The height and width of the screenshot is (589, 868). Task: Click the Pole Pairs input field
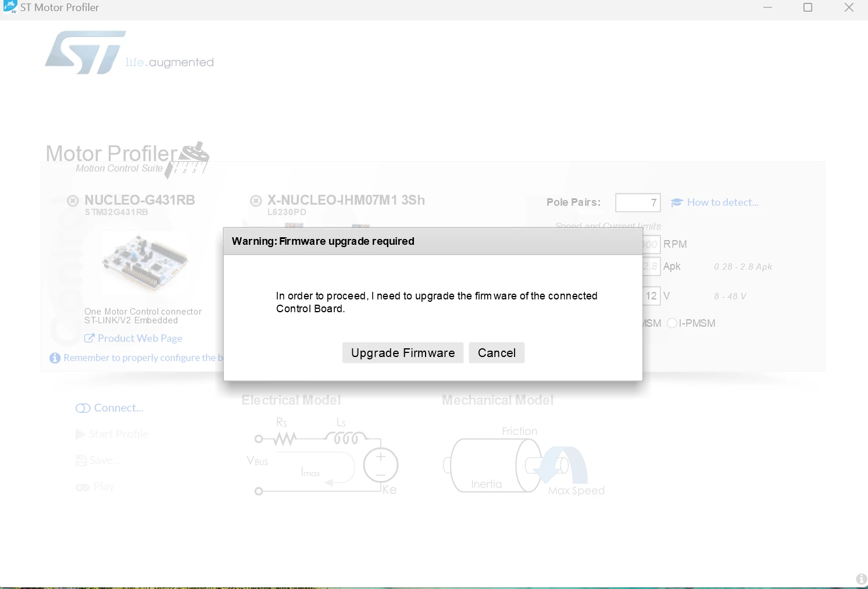[638, 202]
